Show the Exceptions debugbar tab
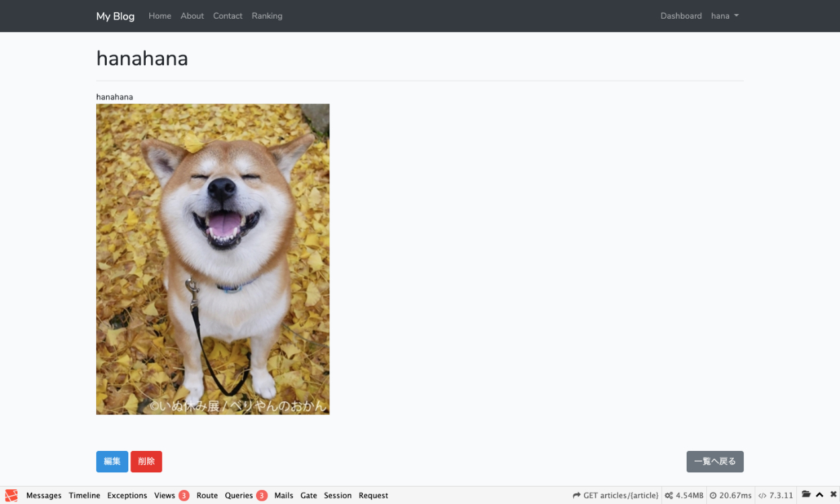 point(127,495)
